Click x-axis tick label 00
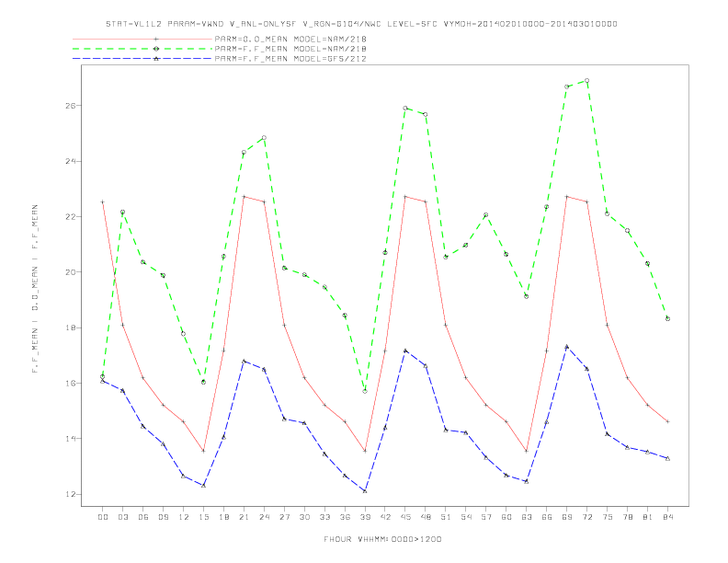728x563 pixels. point(103,517)
